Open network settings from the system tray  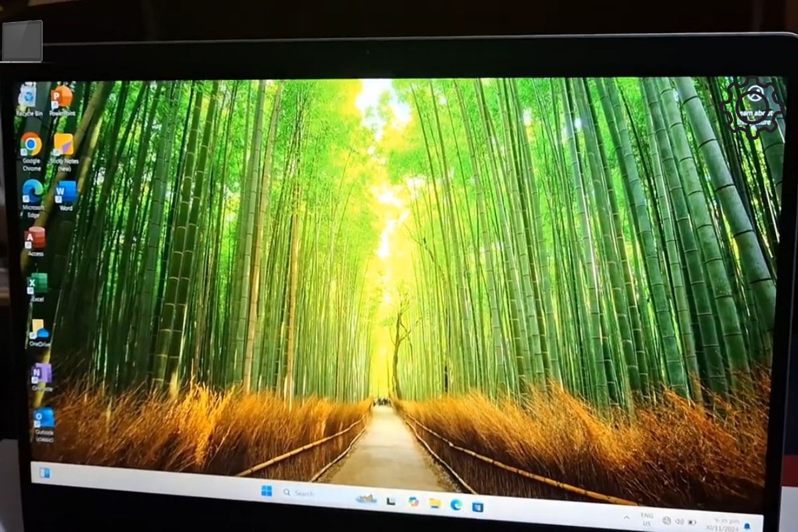pos(667,520)
